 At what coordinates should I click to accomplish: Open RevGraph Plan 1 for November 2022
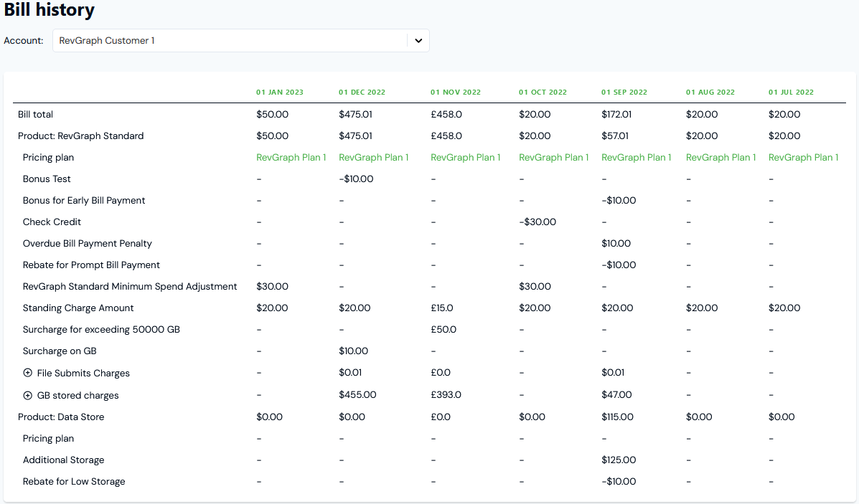[x=466, y=157]
